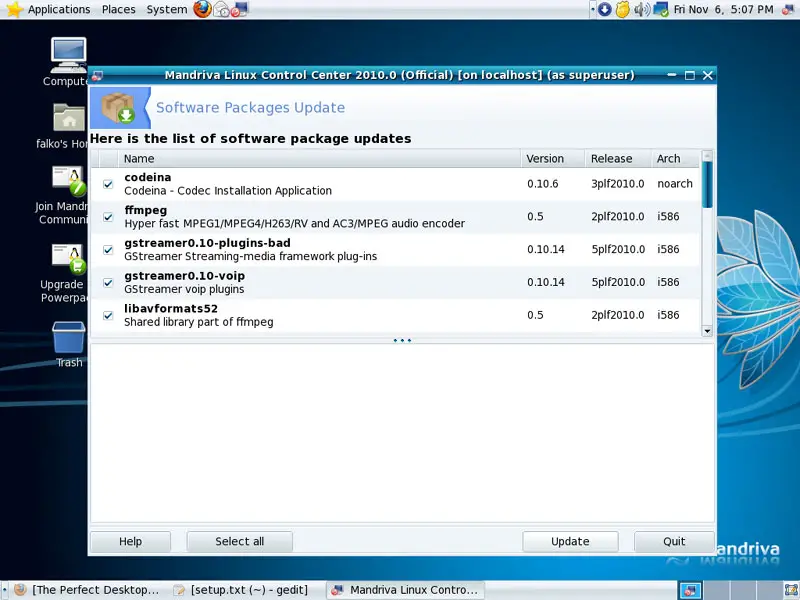Open the Places menu
The image size is (800, 600).
pyautogui.click(x=118, y=9)
